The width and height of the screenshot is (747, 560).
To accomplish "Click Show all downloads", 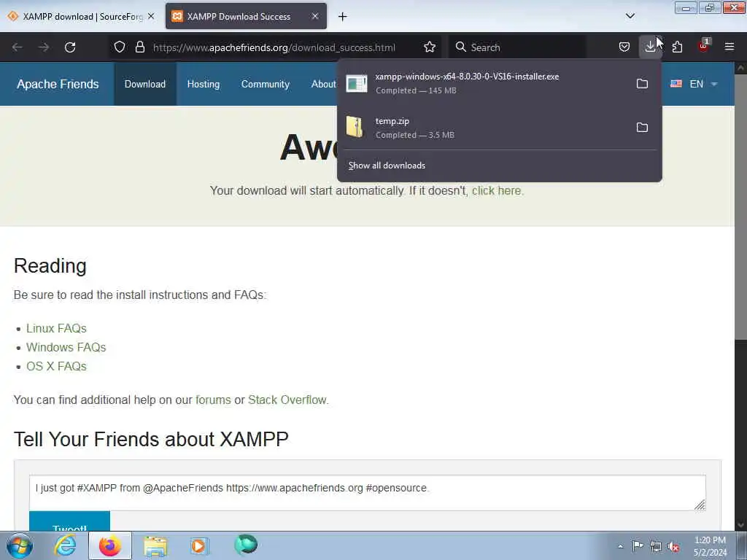I will tap(387, 166).
